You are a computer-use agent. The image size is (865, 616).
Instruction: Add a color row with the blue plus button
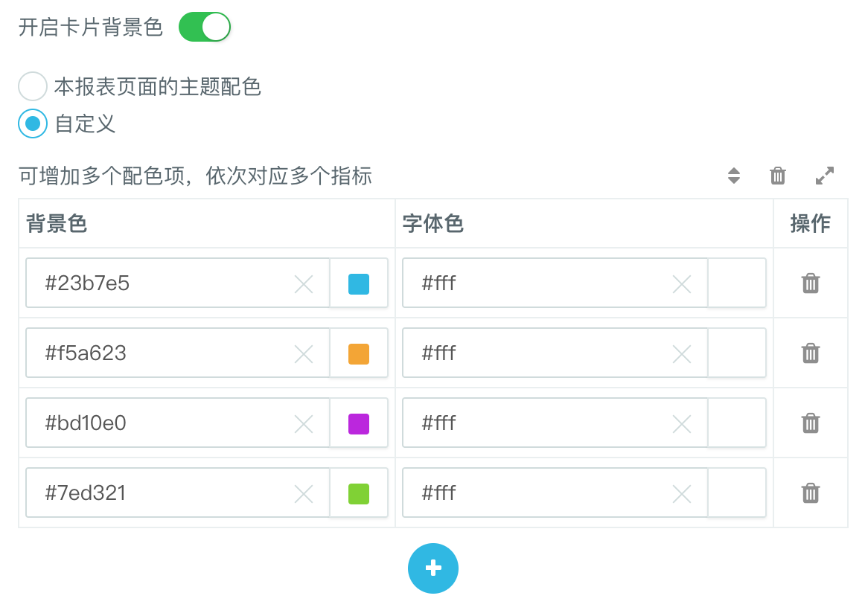pos(433,568)
